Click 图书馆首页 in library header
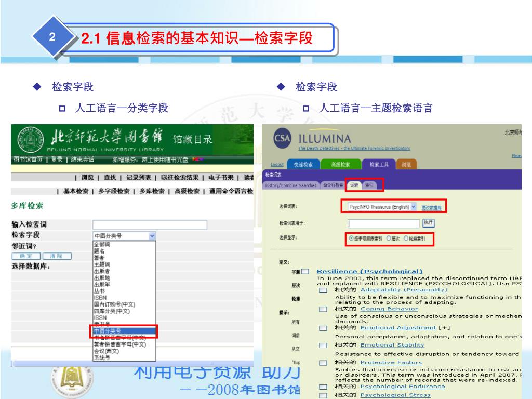This screenshot has width=532, height=399. click(x=28, y=159)
